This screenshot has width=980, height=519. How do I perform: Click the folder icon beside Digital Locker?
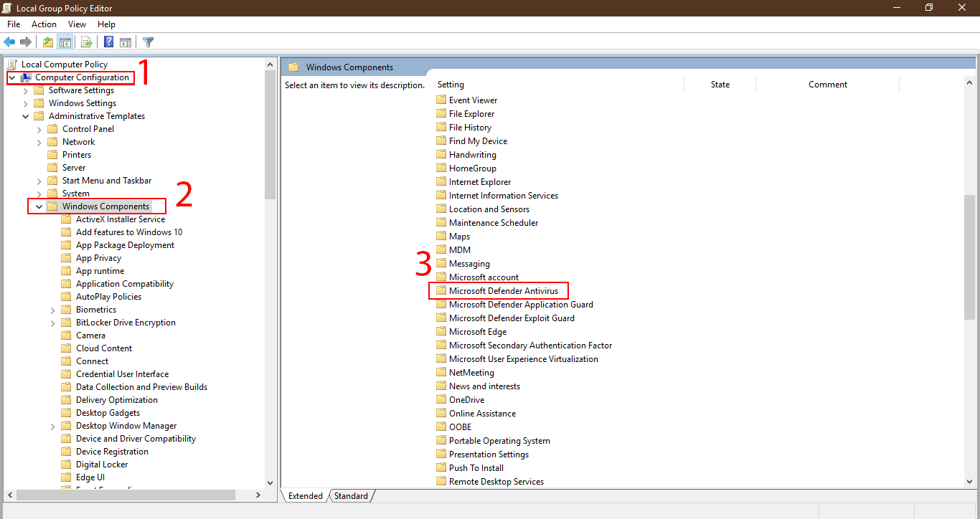coord(66,465)
